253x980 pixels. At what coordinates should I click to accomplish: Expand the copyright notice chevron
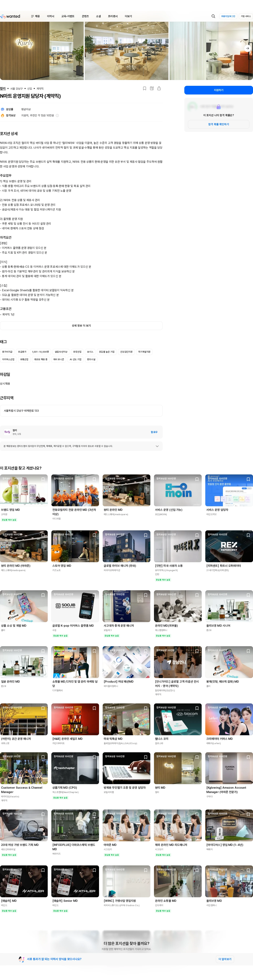tap(157, 446)
